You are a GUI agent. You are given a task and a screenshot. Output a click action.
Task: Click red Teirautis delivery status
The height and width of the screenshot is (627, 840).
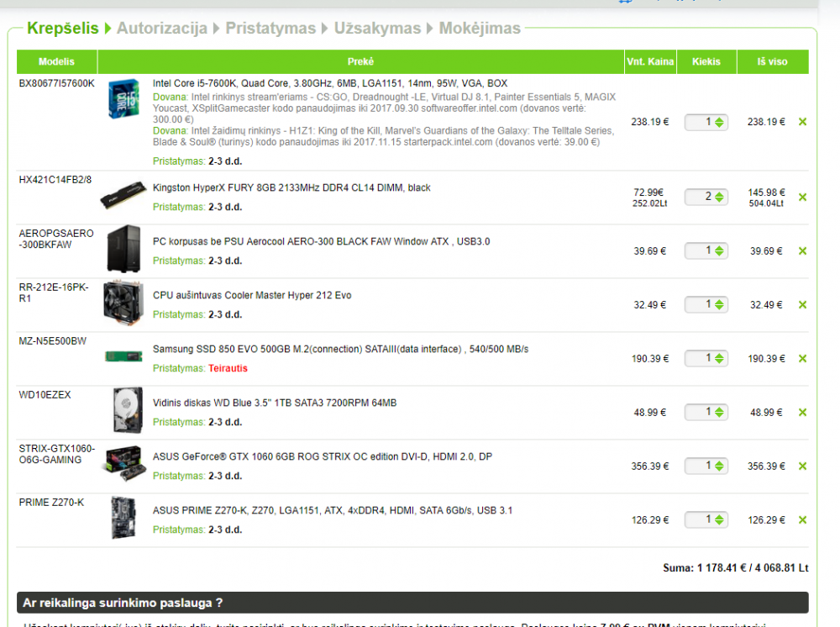click(x=228, y=368)
